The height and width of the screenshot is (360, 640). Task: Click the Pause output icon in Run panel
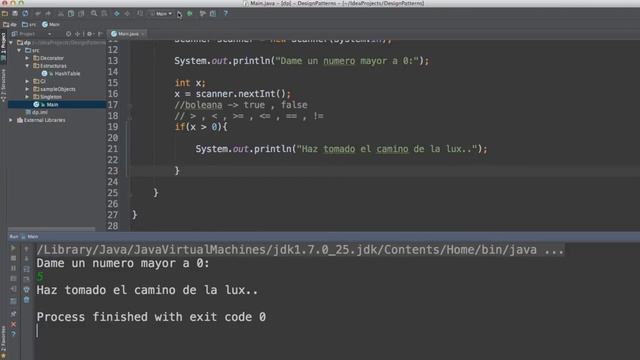[13, 268]
